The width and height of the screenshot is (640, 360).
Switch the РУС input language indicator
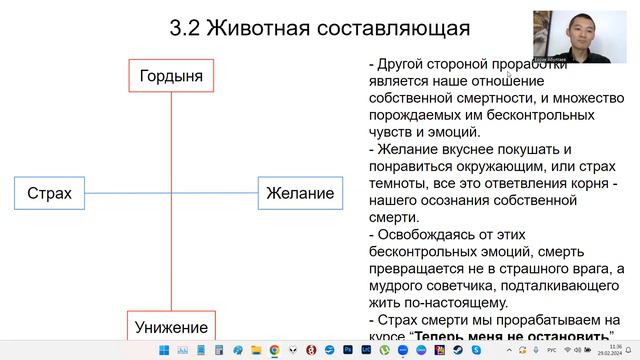click(551, 350)
